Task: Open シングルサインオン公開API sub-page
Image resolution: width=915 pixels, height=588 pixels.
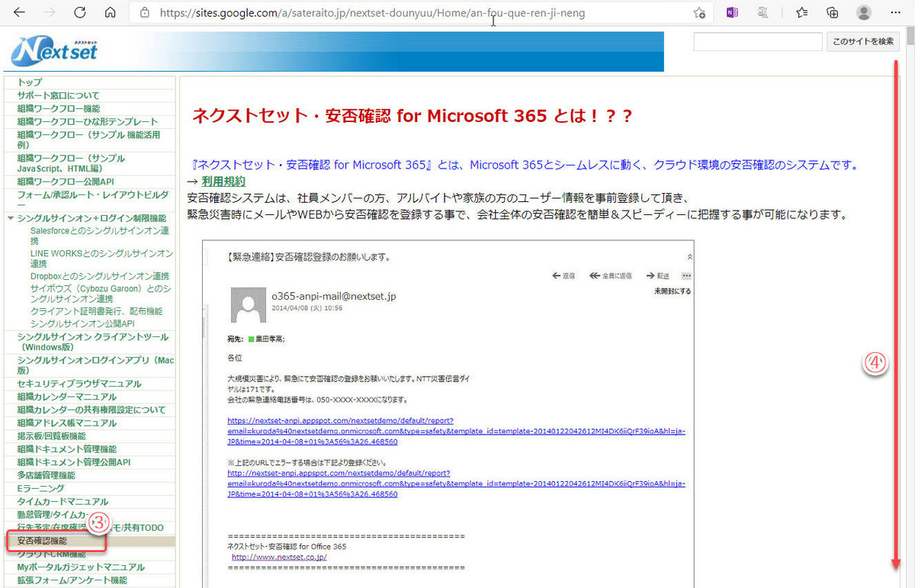Action: (x=82, y=323)
